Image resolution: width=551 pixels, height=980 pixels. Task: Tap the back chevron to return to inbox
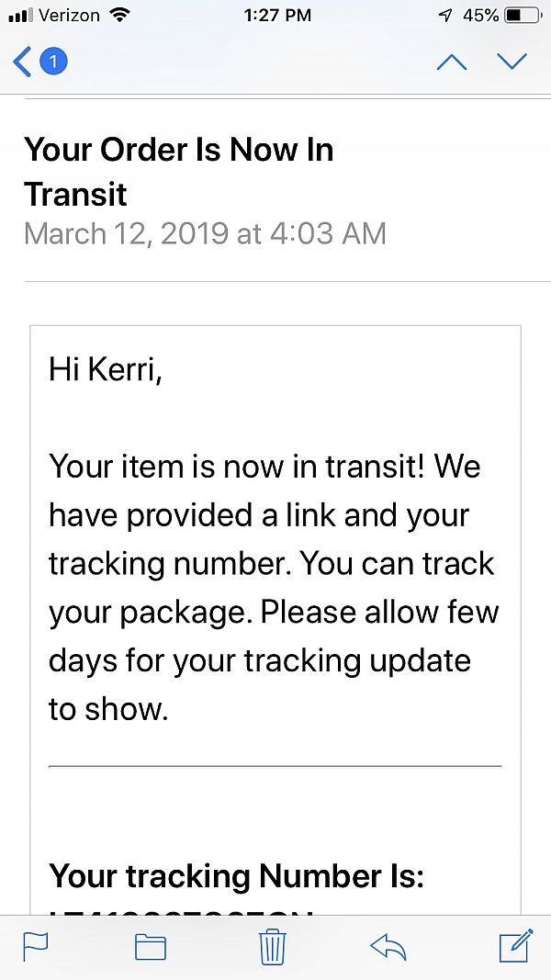click(x=22, y=62)
